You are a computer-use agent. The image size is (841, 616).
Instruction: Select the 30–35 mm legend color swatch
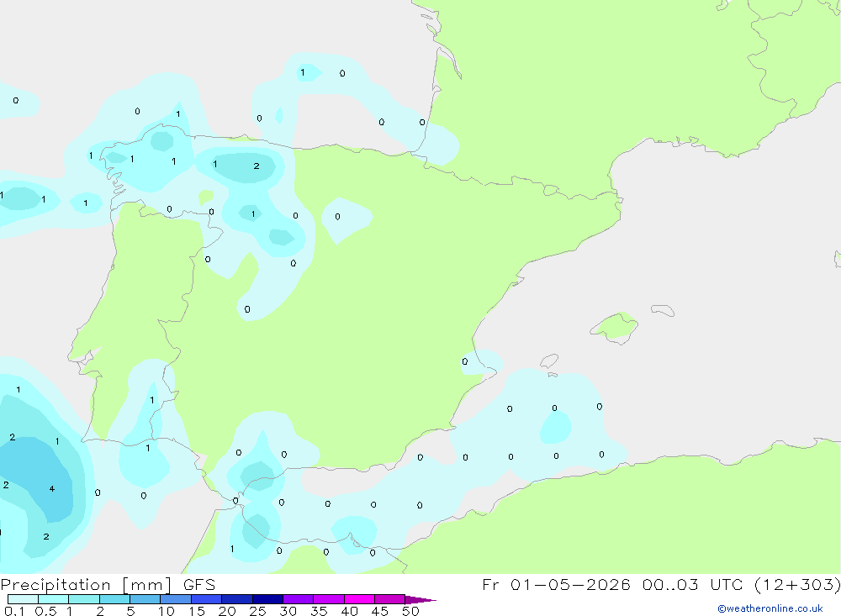tap(299, 599)
